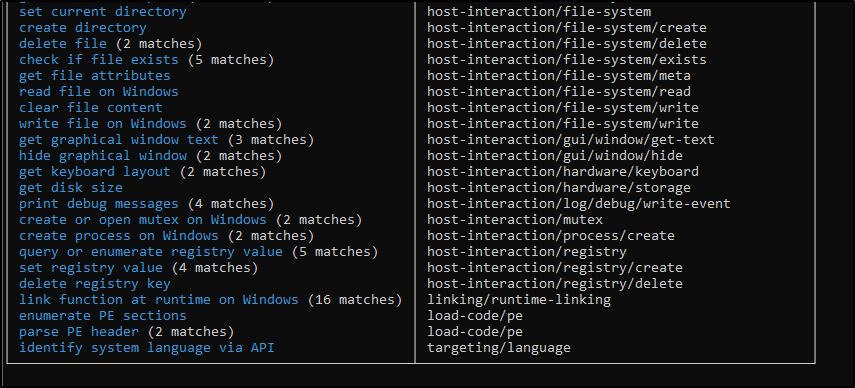The width and height of the screenshot is (855, 388).
Task: Select the 'linking/runtime-linking' namespace
Action: click(519, 300)
